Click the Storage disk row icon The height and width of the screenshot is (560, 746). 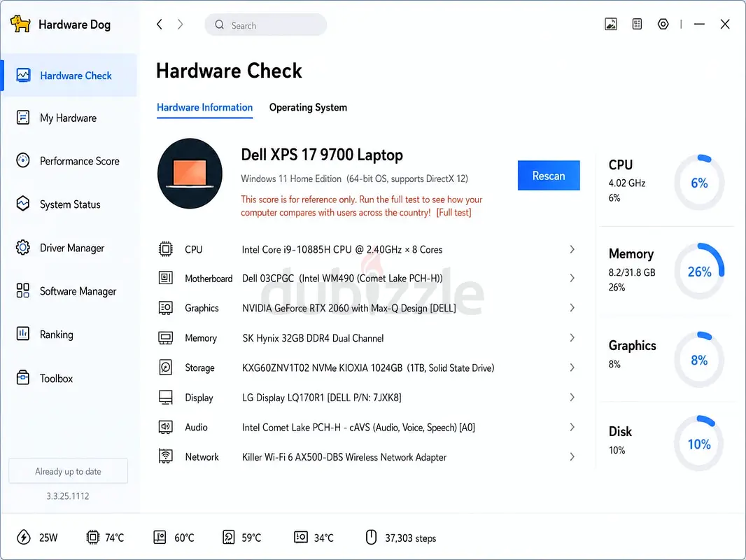pyautogui.click(x=166, y=367)
